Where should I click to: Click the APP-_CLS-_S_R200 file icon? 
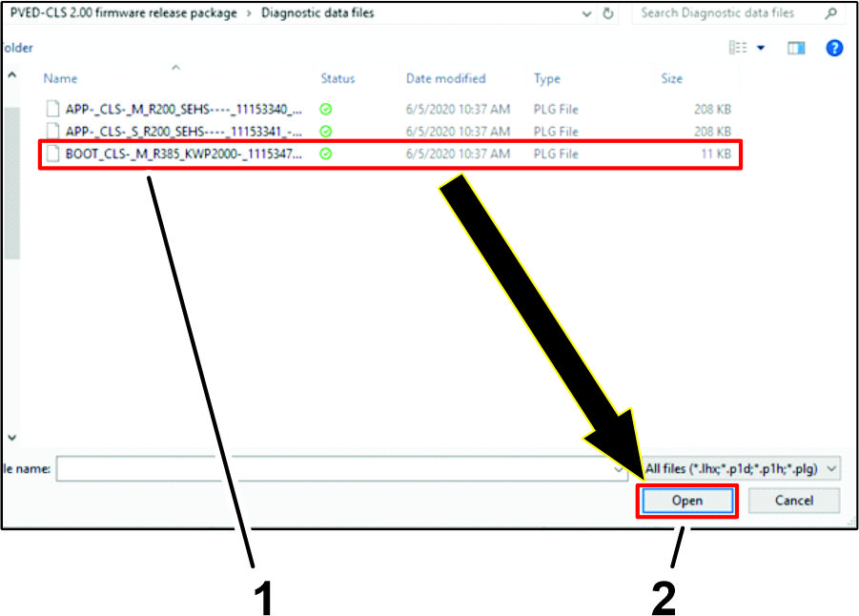point(53,131)
